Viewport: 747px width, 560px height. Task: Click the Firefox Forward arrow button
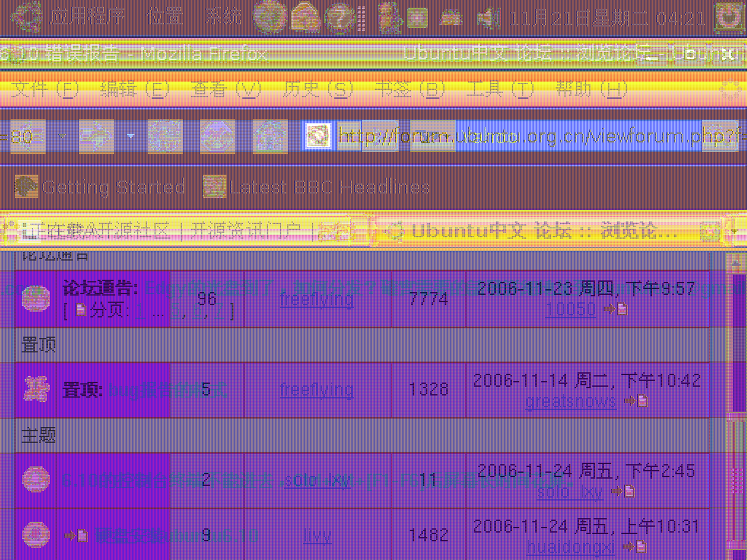[x=96, y=136]
